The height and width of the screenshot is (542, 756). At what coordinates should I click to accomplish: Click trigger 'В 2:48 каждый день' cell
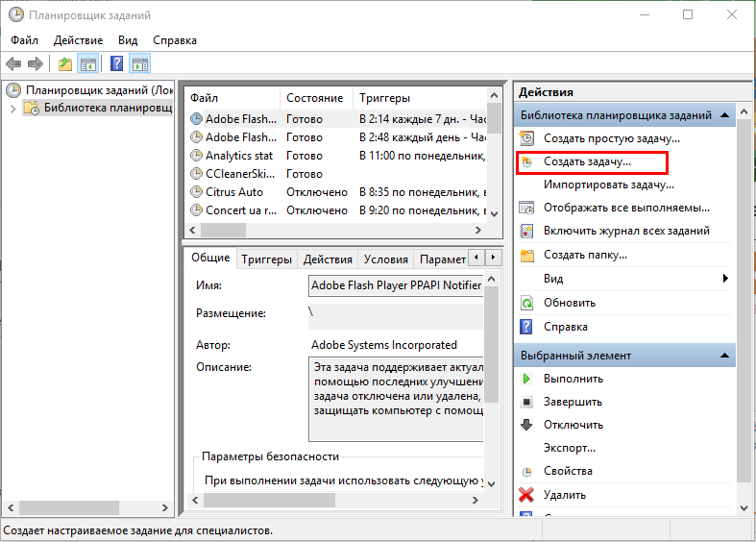click(x=423, y=137)
